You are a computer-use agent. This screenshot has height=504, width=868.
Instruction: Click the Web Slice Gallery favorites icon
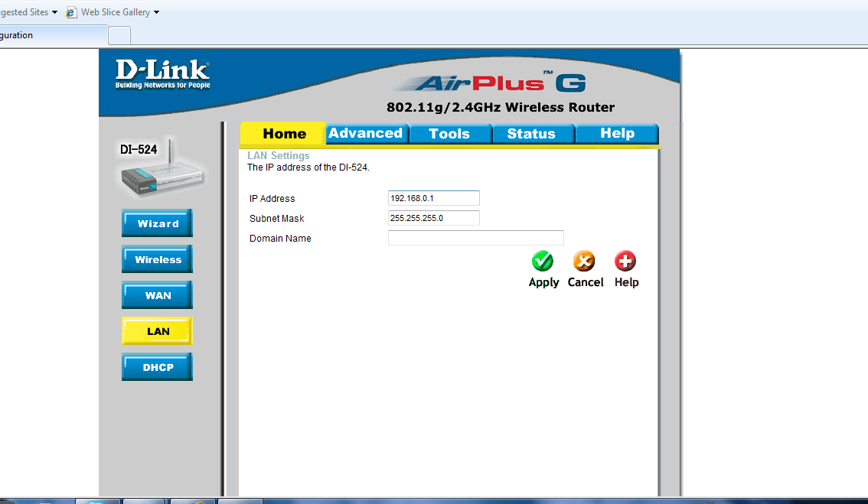click(x=71, y=12)
